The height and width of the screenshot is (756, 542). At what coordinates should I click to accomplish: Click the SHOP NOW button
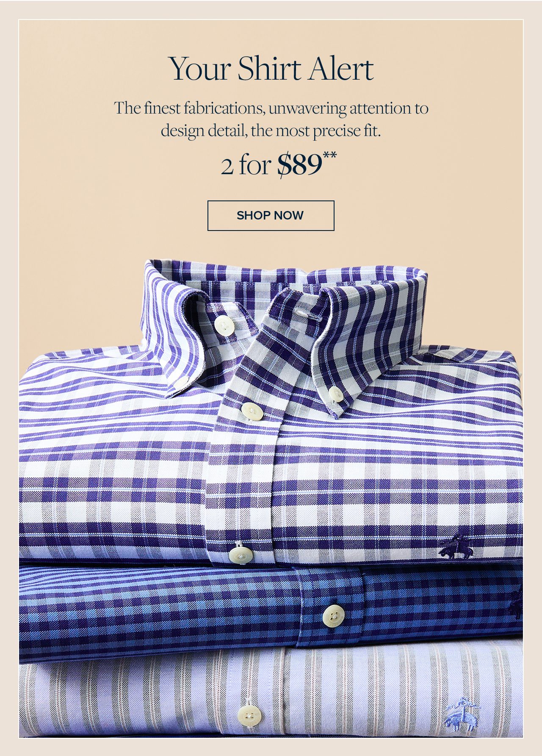pyautogui.click(x=271, y=216)
